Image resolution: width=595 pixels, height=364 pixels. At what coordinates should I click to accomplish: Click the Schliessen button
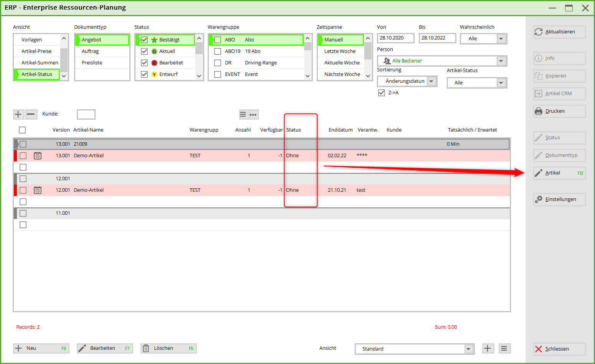pos(559,349)
